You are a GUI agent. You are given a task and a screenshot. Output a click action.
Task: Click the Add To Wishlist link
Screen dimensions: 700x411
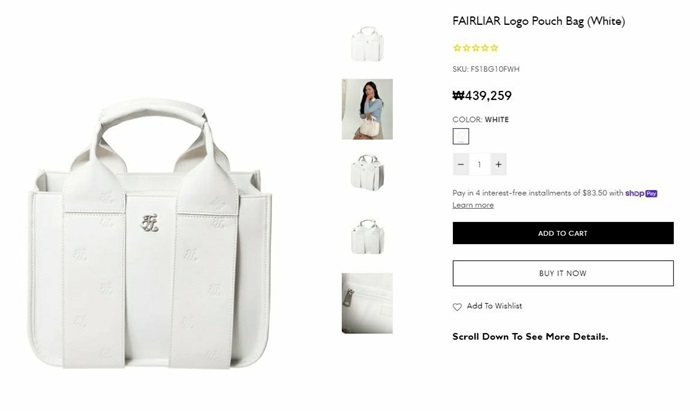[494, 306]
